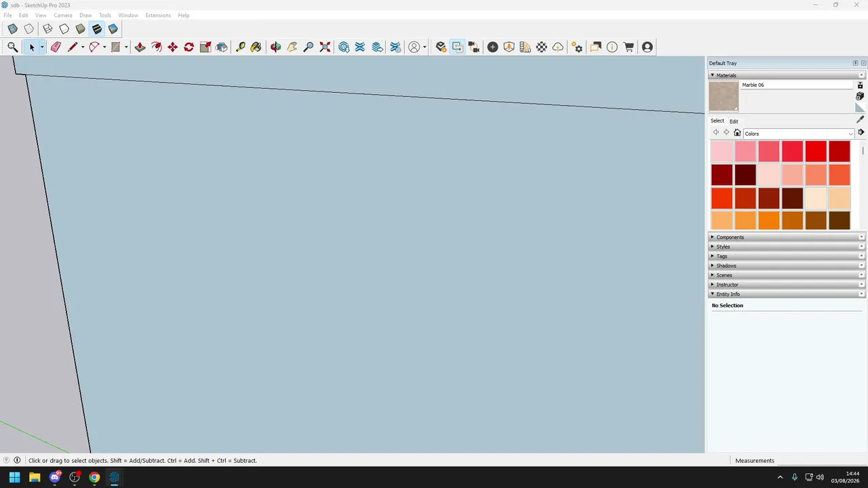
Task: Select the Eraser tool
Action: coord(56,47)
